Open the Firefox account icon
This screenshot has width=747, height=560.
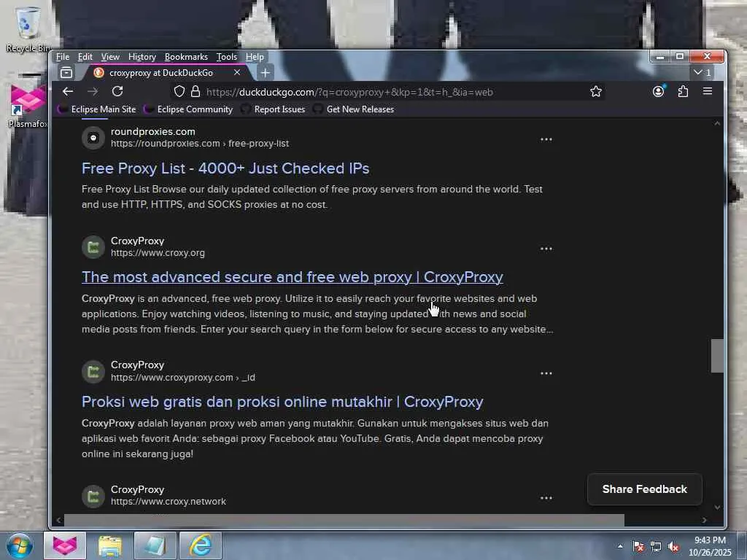pyautogui.click(x=659, y=91)
